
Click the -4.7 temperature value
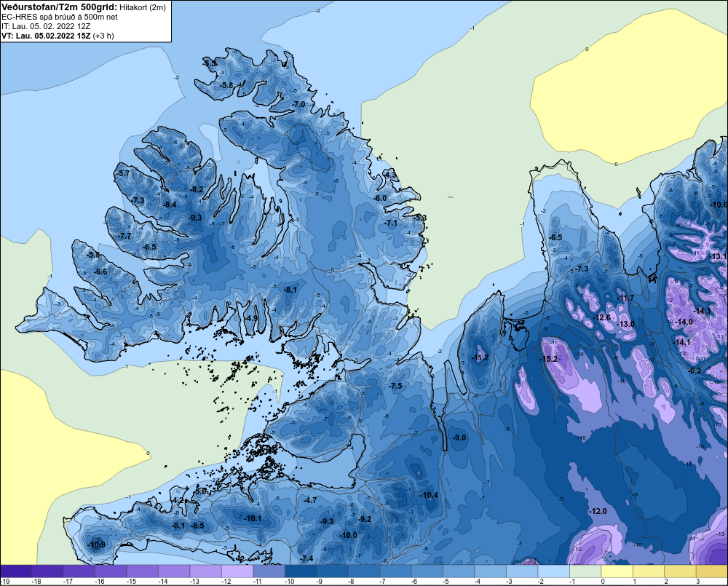click(309, 500)
